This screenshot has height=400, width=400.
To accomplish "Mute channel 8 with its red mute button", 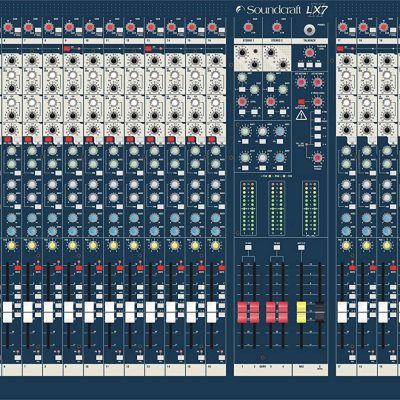I will [x=58, y=268].
